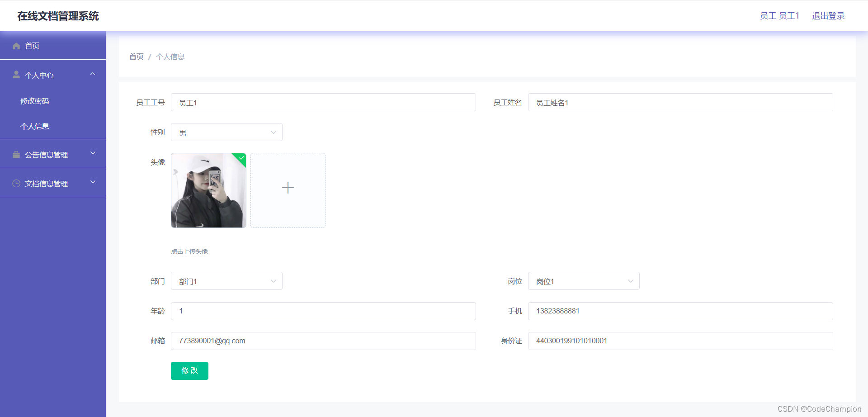Click the clock icon on 文档信息管理
The image size is (868, 417).
point(16,183)
